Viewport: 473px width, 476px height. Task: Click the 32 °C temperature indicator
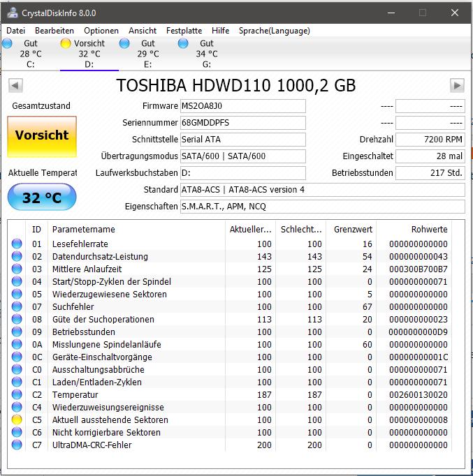42,197
